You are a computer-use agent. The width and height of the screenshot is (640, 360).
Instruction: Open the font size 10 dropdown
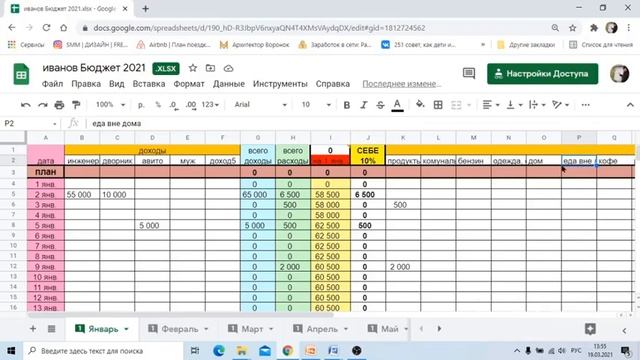point(316,105)
